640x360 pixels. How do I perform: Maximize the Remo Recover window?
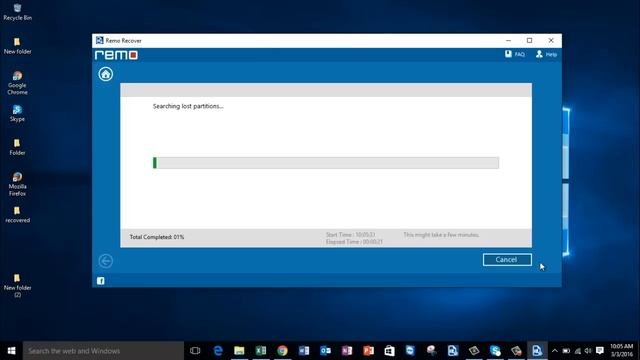529,40
